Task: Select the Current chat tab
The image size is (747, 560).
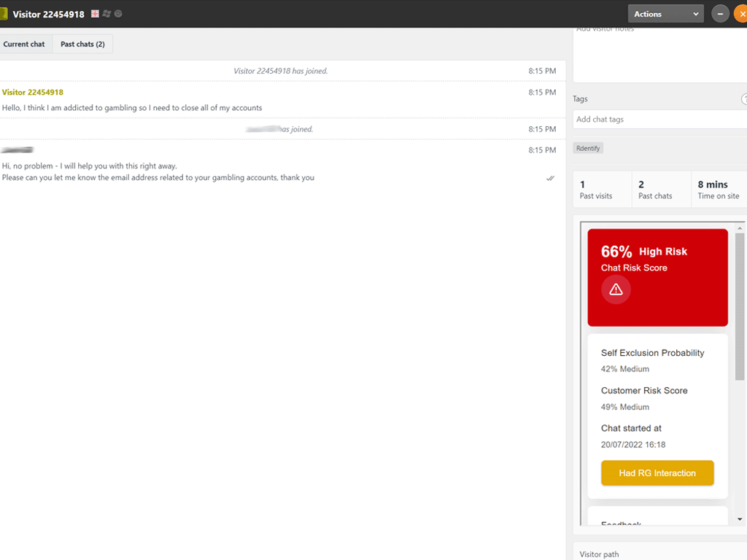Action: pyautogui.click(x=24, y=44)
